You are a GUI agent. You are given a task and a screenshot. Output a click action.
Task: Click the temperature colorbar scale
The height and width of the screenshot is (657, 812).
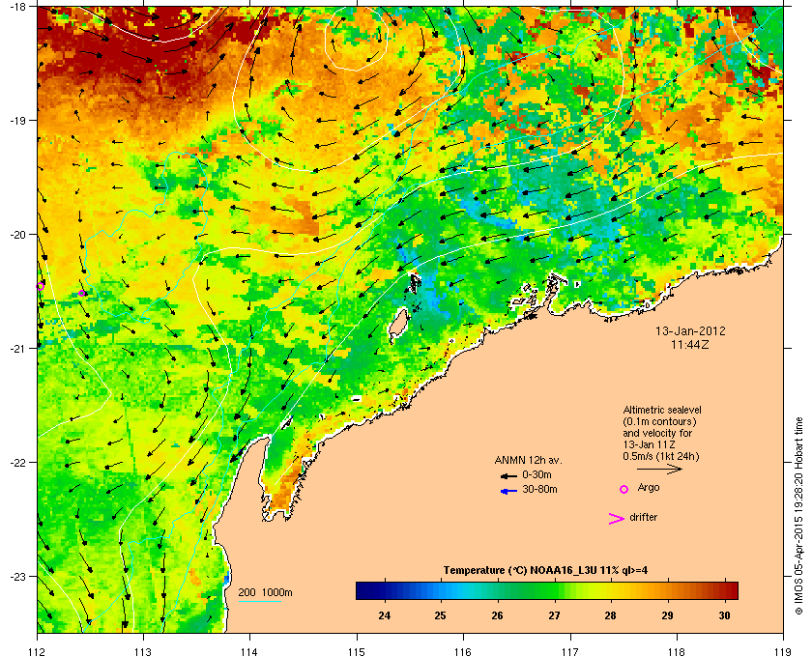[x=547, y=590]
